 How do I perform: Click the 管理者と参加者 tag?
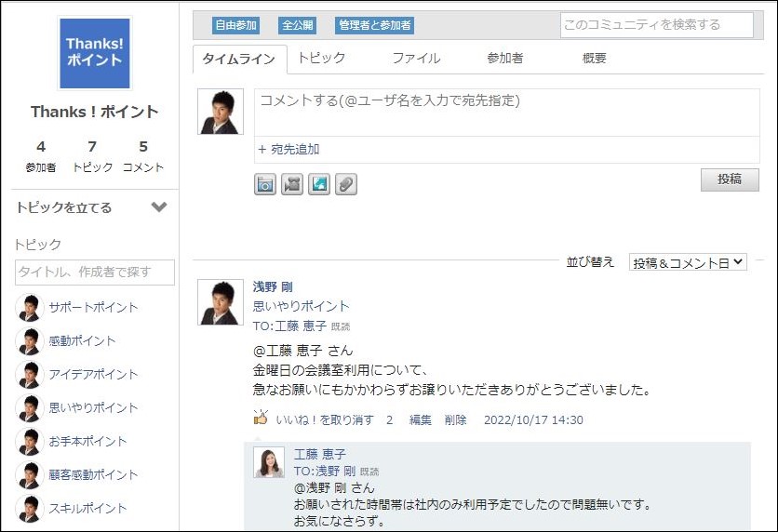pos(375,25)
